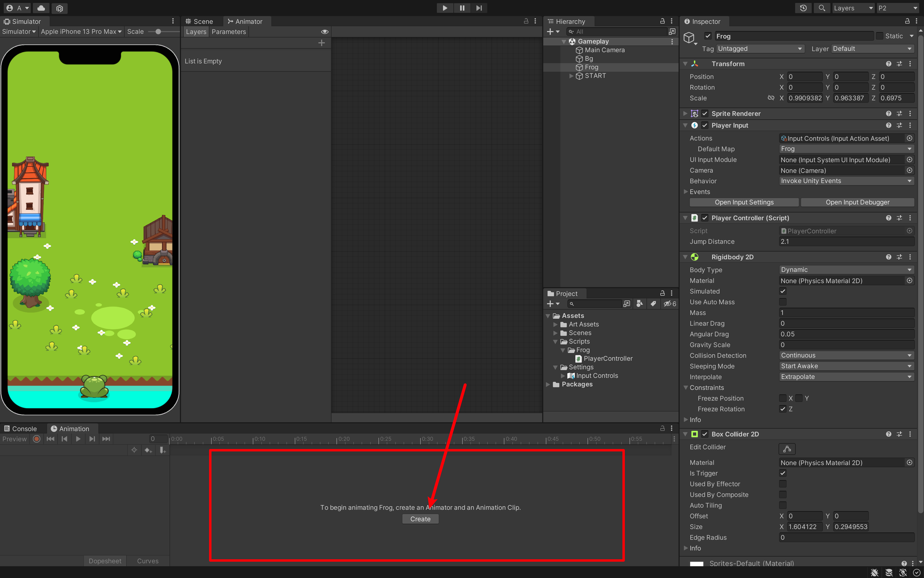Uncheck the Frog object active checkbox
The height and width of the screenshot is (578, 924).
pyautogui.click(x=708, y=36)
